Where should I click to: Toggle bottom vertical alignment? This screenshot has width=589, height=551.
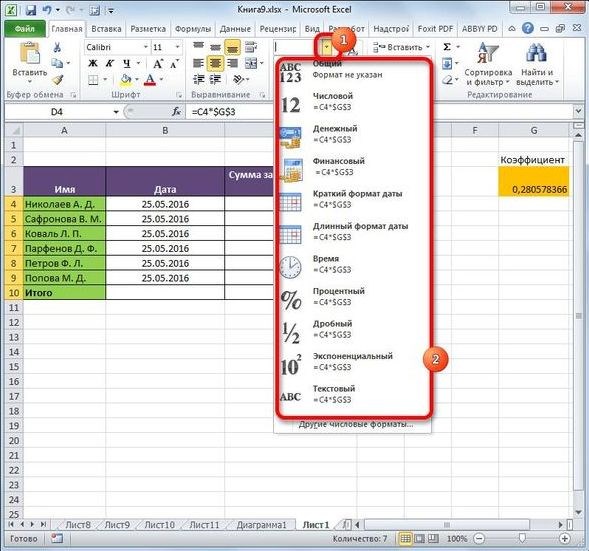point(233,47)
